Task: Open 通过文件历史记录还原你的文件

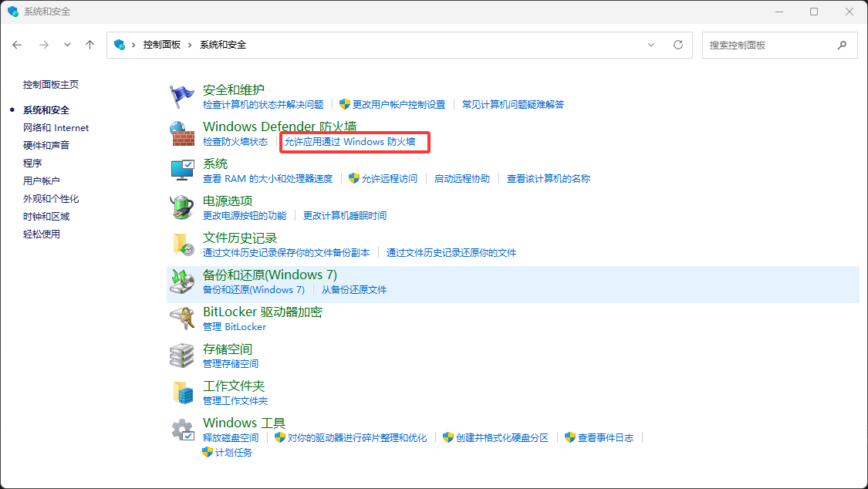Action: (x=451, y=253)
